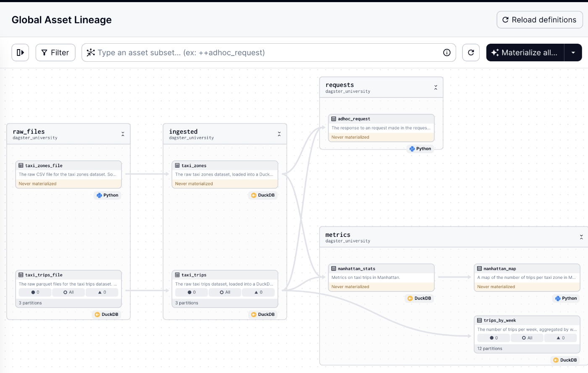The width and height of the screenshot is (588, 373).
Task: Select the taxi_zones asset title
Action: [194, 165]
